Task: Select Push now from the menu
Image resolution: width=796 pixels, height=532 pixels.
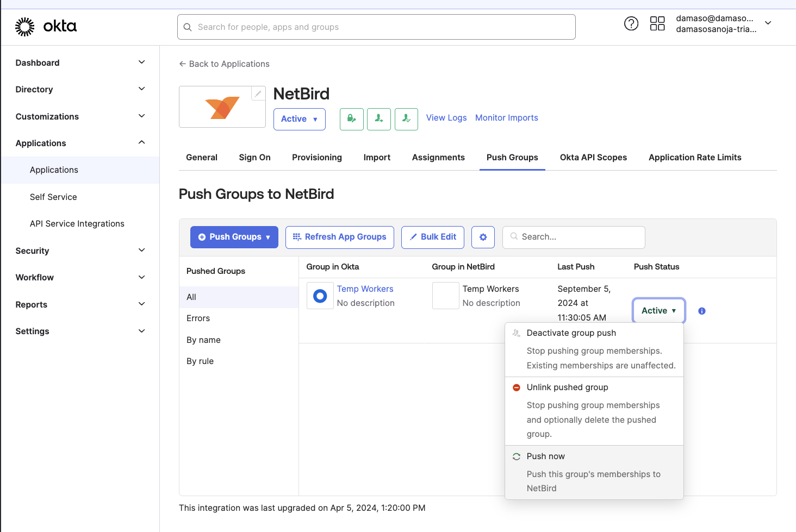Action: coord(545,456)
